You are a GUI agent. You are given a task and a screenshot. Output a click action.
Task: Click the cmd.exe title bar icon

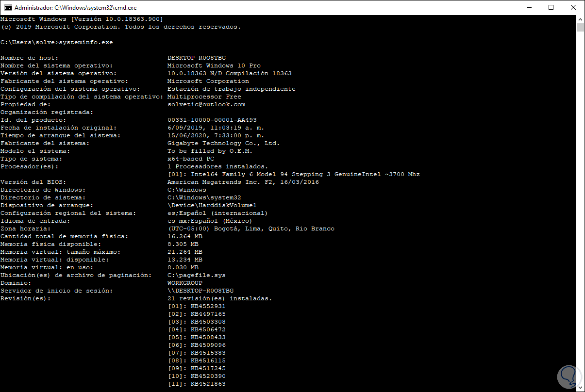8,7
